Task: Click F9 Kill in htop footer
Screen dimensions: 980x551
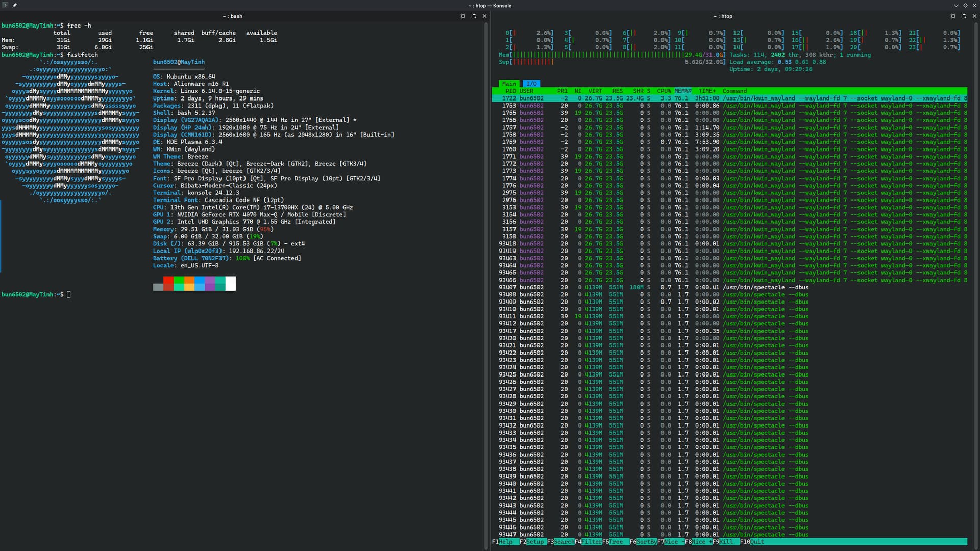Action: (726, 542)
